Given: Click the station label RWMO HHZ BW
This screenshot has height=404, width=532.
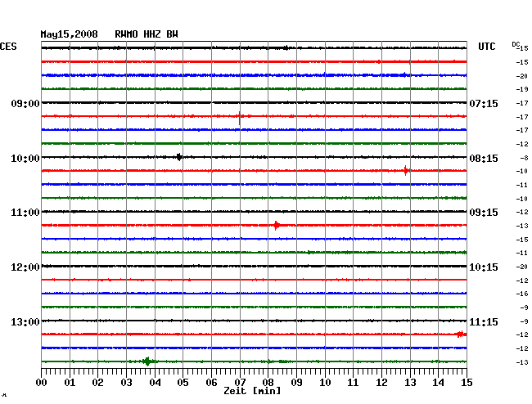Looking at the screenshot, I should point(147,34).
